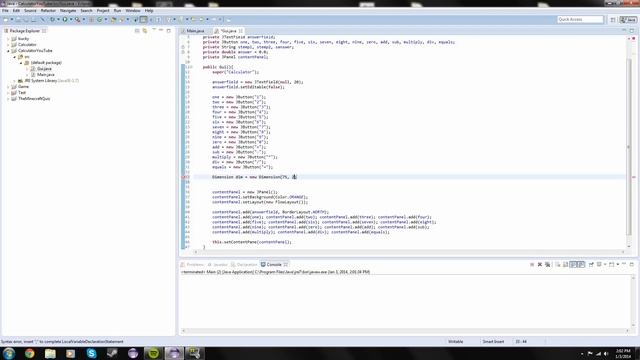The image size is (640, 360).
Task: Open the Edit menu
Action: [16, 11]
